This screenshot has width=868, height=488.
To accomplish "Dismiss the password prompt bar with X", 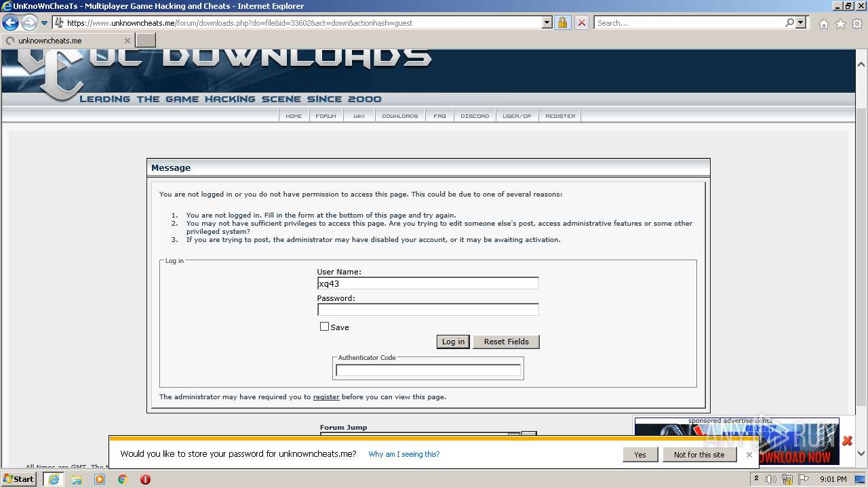I will [749, 455].
